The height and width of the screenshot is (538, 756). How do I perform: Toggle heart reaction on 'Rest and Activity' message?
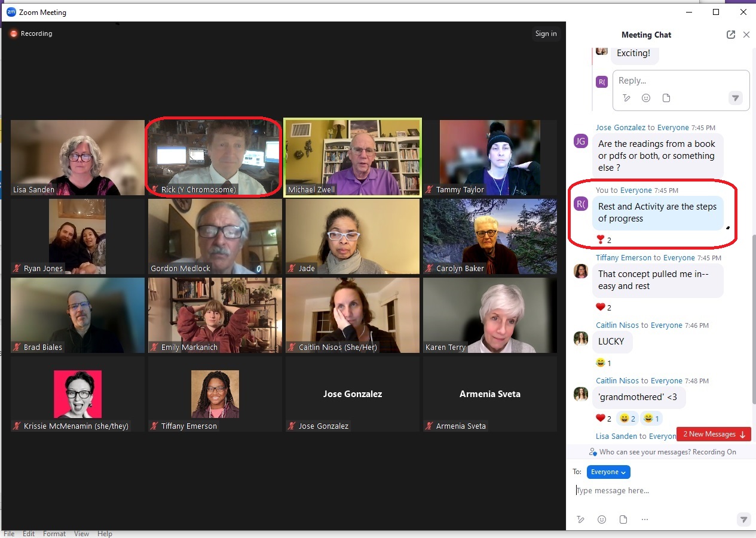pos(604,240)
